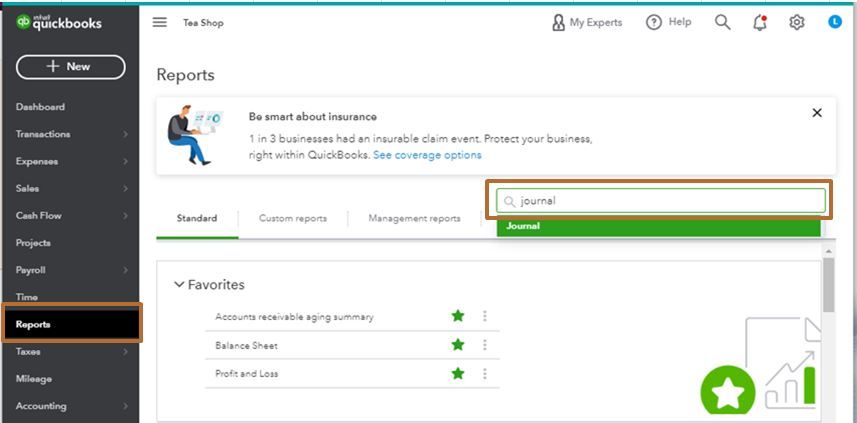
Task: Unfavorite the Profit and Loss star
Action: pyautogui.click(x=458, y=374)
